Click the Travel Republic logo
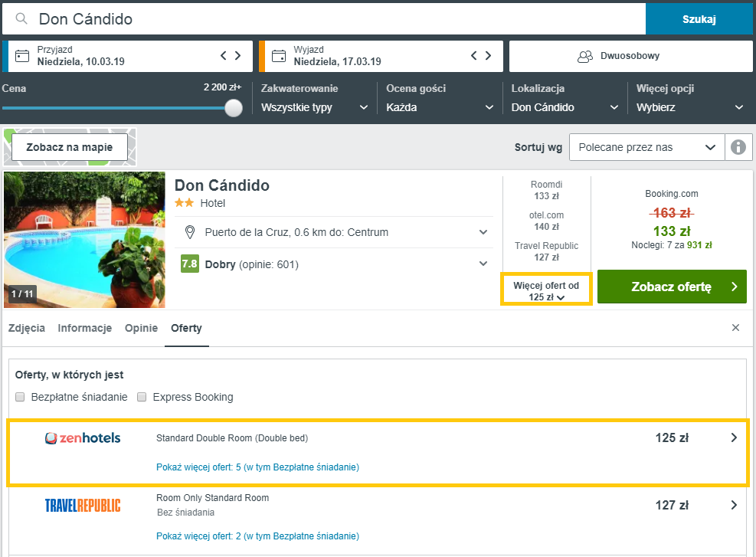This screenshot has width=756, height=557. [x=83, y=506]
